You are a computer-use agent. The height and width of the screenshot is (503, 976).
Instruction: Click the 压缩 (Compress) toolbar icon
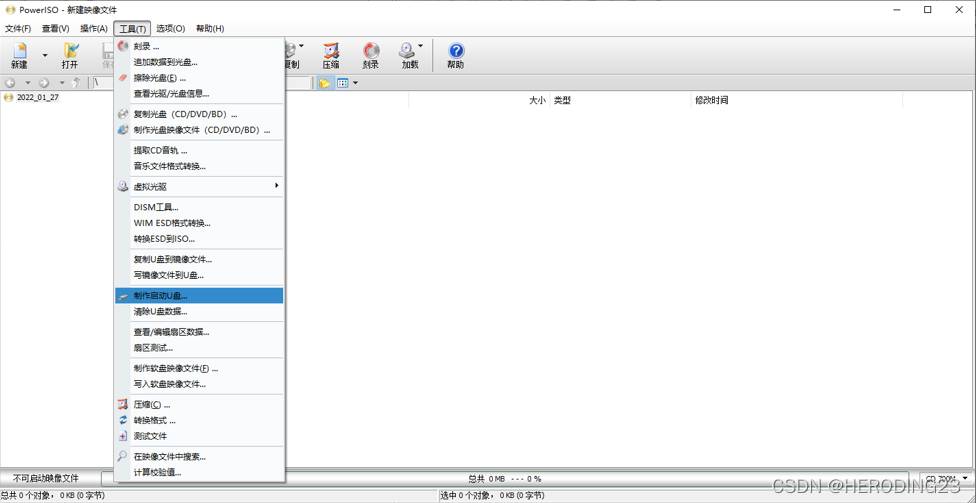331,56
